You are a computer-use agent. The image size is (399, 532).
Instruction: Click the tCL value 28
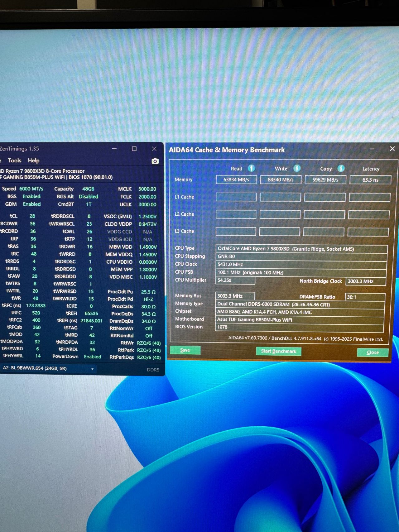(32, 216)
